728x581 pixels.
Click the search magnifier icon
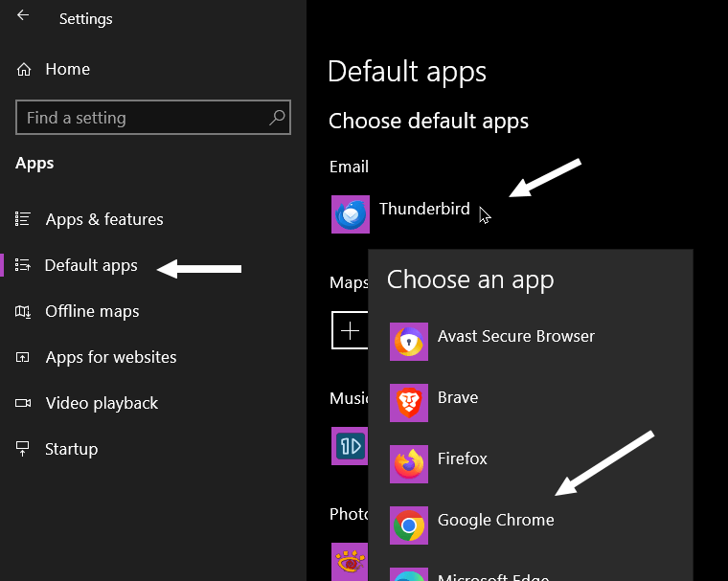pos(277,118)
